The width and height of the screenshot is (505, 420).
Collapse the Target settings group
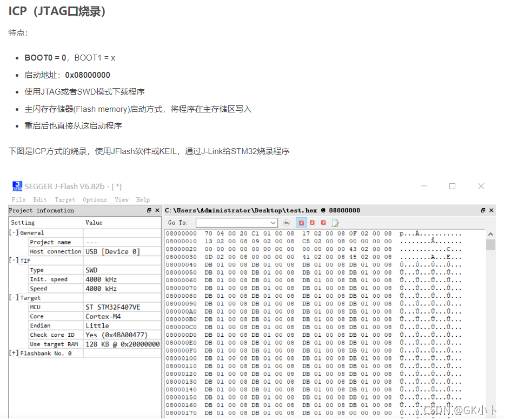pyautogui.click(x=14, y=298)
